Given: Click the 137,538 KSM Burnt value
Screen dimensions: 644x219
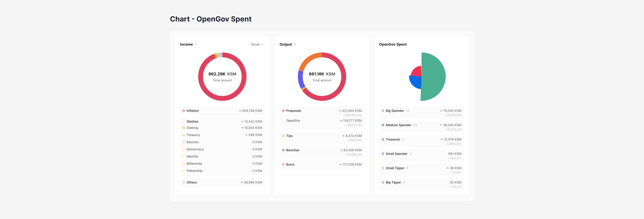Looking at the screenshot, I should point(350,164).
